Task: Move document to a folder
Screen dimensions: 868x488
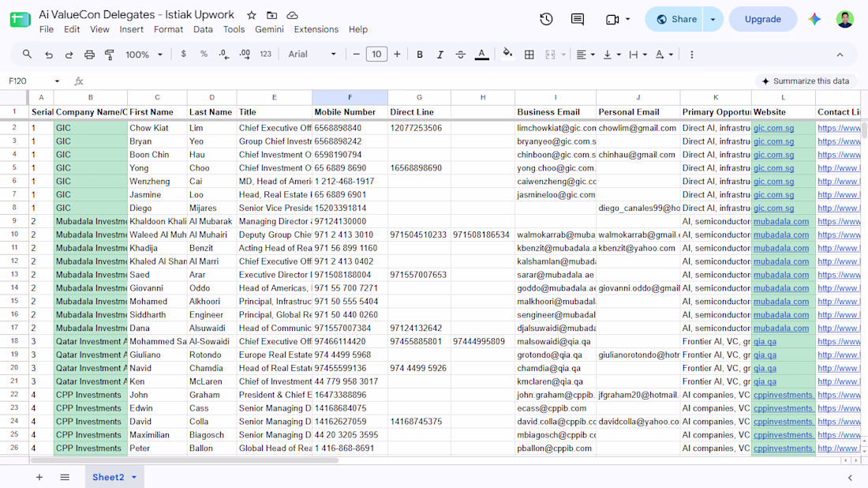Action: click(x=271, y=16)
